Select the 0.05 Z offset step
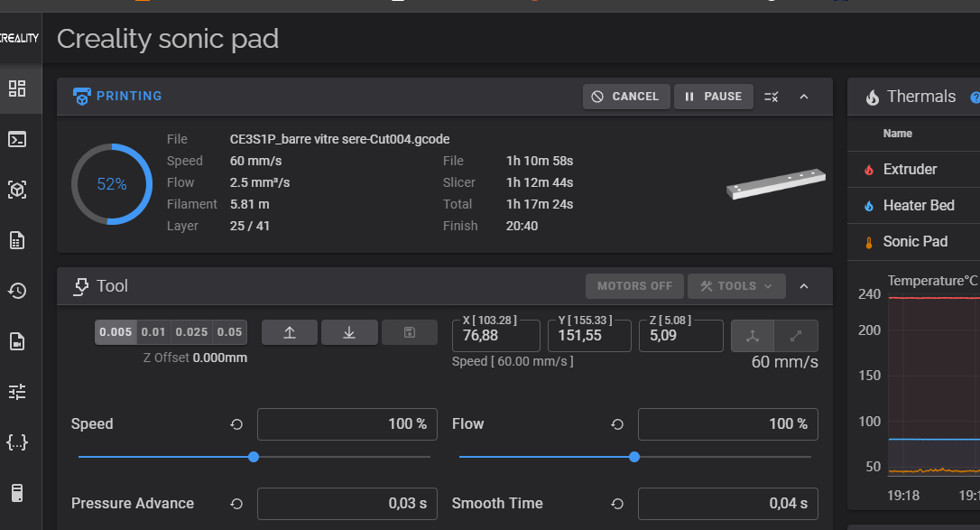 229,332
